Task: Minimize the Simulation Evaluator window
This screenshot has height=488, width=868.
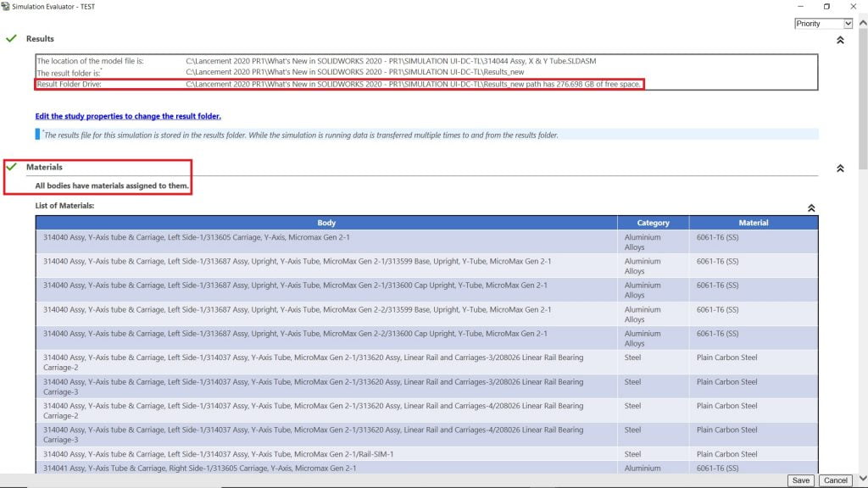Action: click(800, 7)
